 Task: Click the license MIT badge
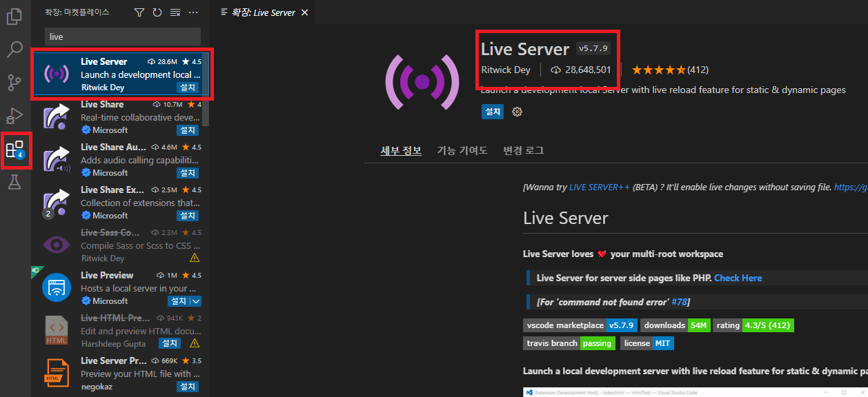coord(647,343)
